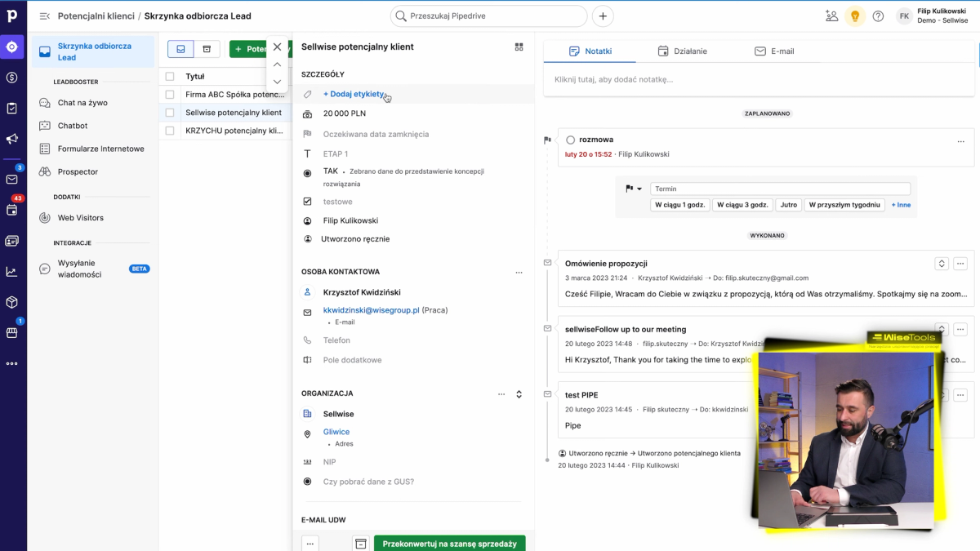Screen dimensions: 980x551
Task: Click the + Inne deadline link
Action: pyautogui.click(x=901, y=205)
